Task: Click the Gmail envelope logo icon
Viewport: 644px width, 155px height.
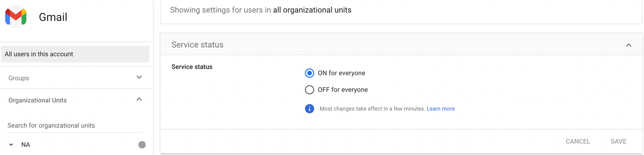Action: (x=16, y=17)
